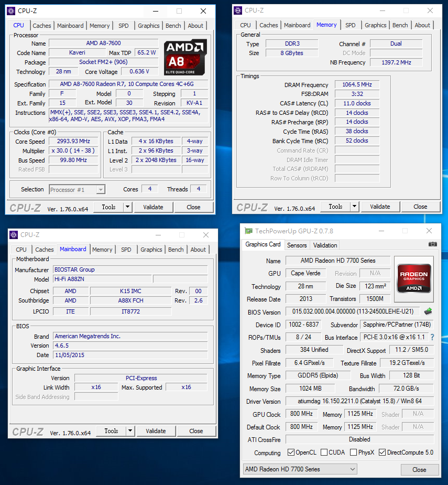
Task: Toggle the OpenCL checkbox
Action: [x=291, y=452]
